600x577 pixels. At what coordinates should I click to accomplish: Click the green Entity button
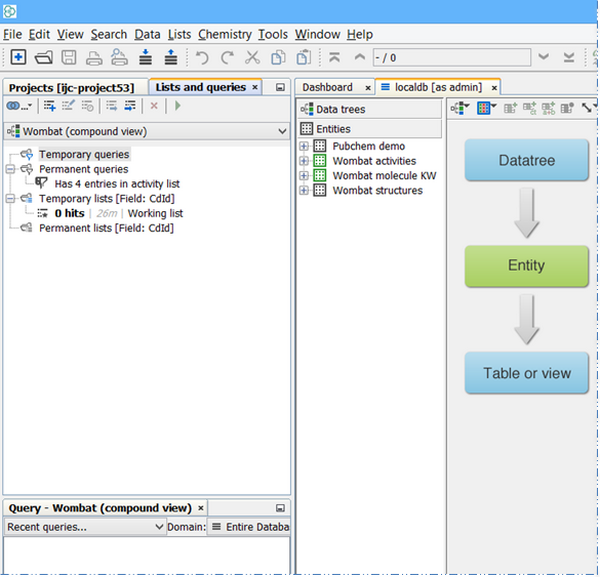pos(526,266)
